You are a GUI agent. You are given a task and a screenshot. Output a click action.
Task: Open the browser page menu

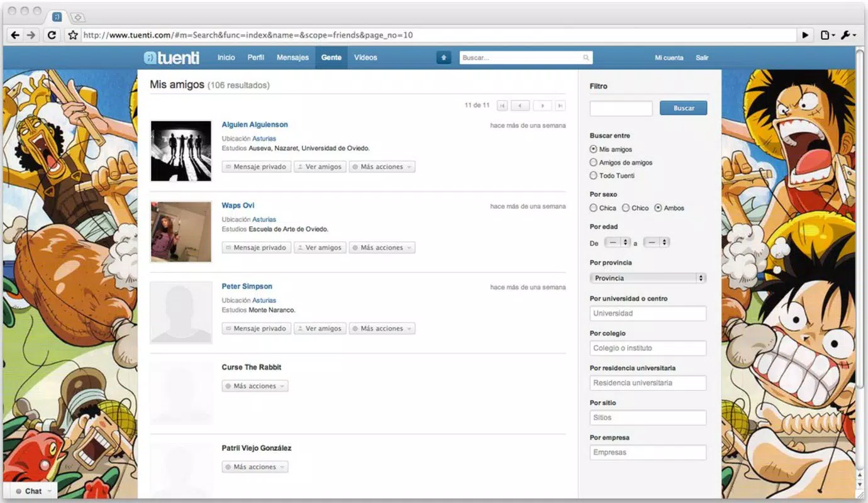point(826,35)
